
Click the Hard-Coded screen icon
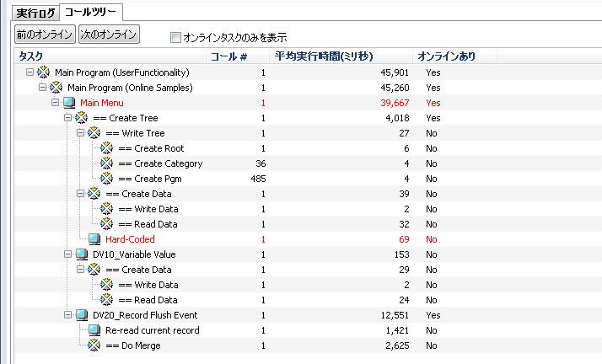point(94,239)
